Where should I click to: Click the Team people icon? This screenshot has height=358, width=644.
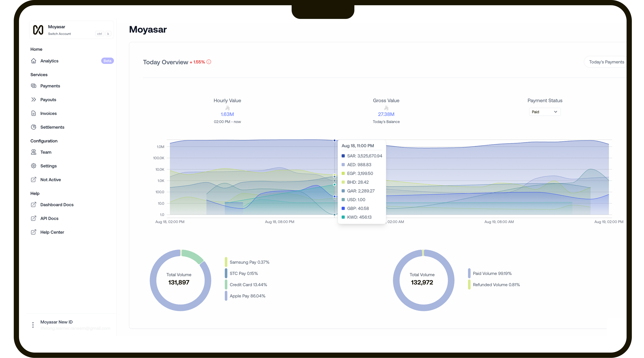pyautogui.click(x=34, y=152)
